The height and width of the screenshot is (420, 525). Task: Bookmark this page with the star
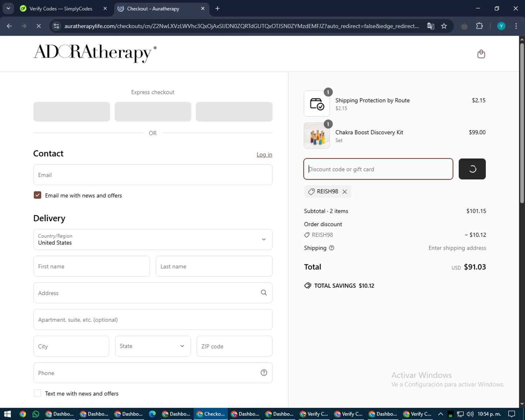[444, 26]
